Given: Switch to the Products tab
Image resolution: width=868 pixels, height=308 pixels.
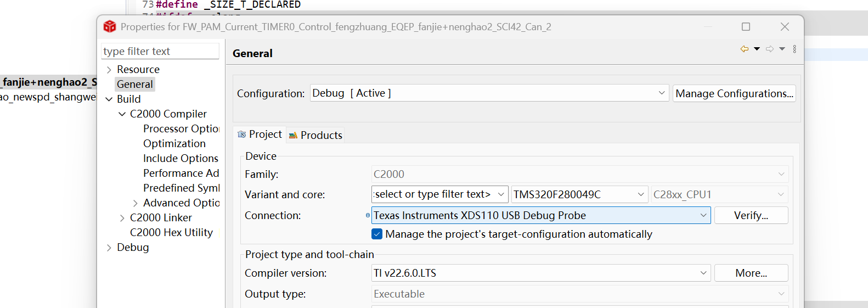Looking at the screenshot, I should click(x=315, y=135).
